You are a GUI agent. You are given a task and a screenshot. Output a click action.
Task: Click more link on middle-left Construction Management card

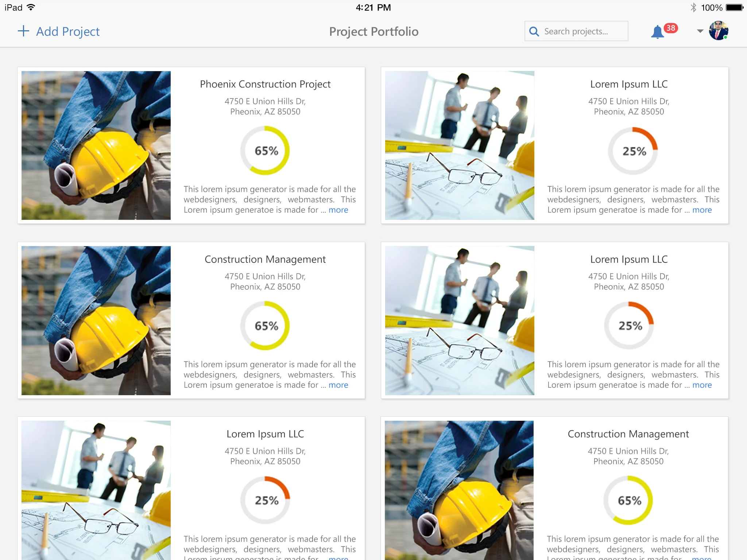[338, 385]
